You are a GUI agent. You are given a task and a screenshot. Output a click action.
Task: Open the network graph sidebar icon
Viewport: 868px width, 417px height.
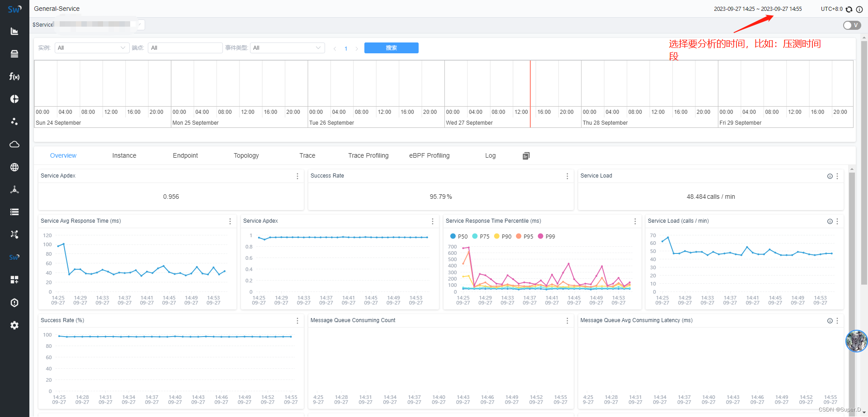point(14,234)
